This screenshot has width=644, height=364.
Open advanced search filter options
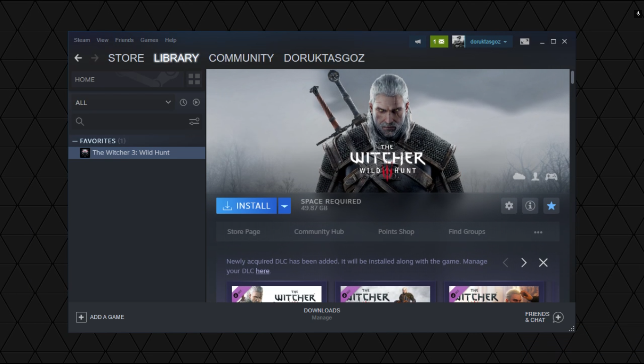point(194,122)
